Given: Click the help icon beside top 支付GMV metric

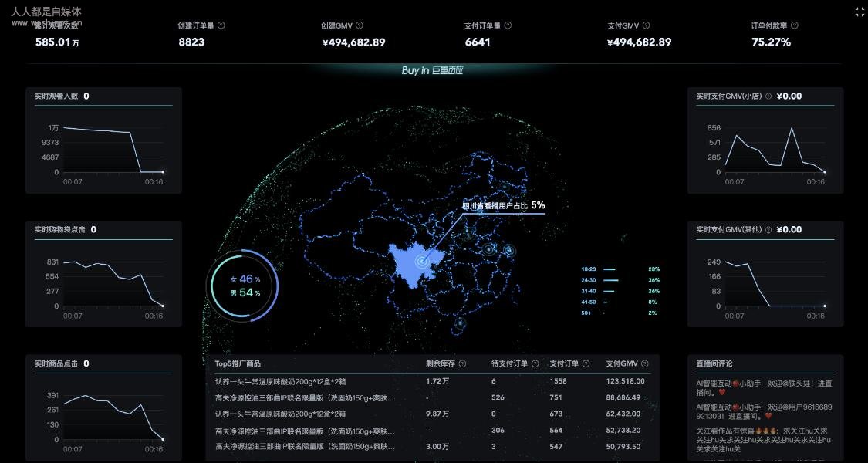Looking at the screenshot, I should (x=646, y=25).
